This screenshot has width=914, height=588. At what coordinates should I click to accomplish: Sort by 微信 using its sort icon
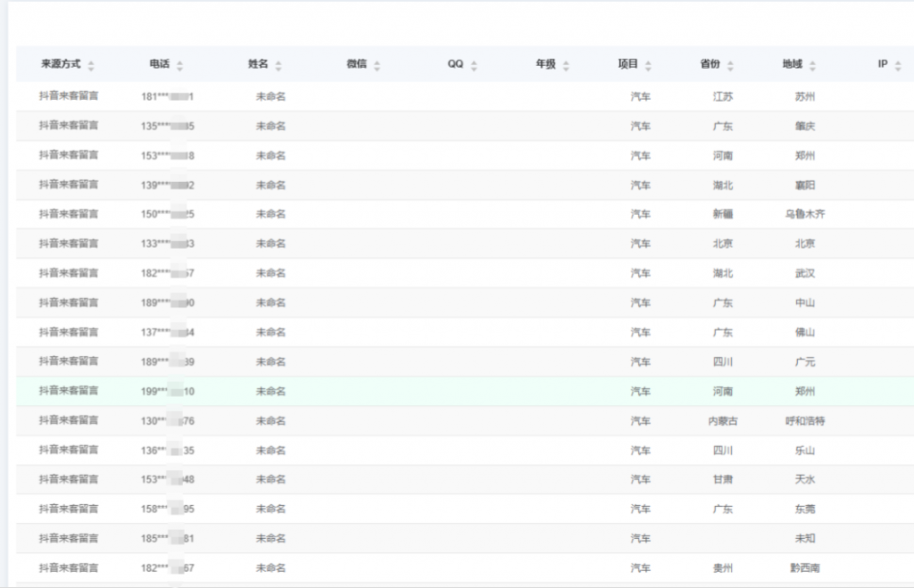[x=377, y=65]
